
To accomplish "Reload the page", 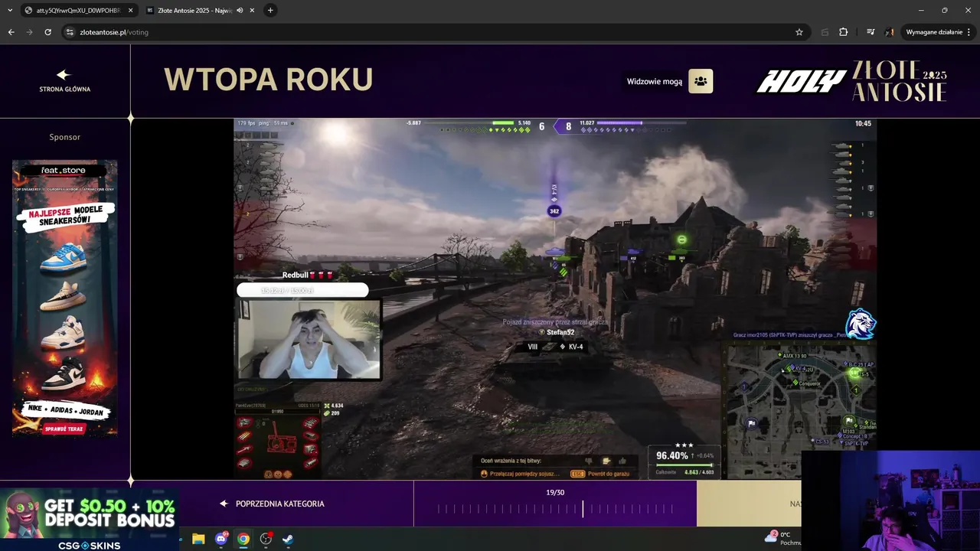I will 47,32.
